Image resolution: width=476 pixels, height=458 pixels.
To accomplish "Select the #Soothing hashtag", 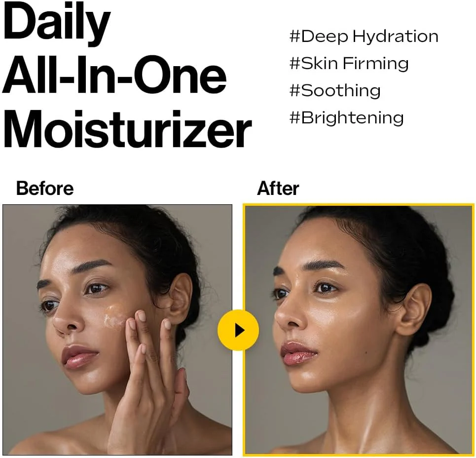I will [335, 90].
